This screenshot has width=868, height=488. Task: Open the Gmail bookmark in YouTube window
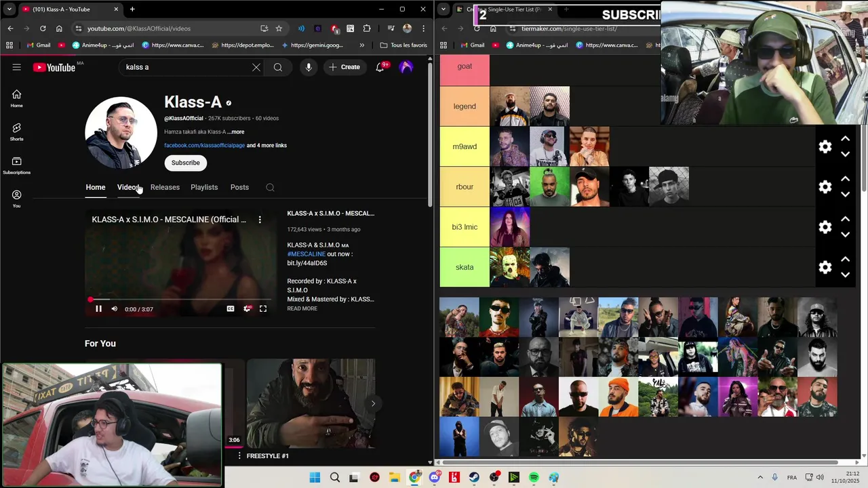(38, 45)
